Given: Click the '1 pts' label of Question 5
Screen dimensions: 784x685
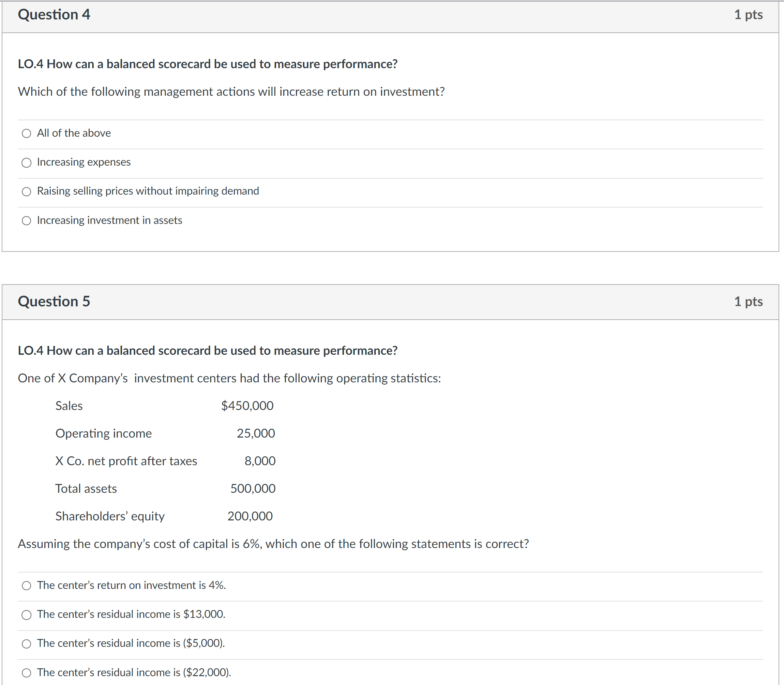Looking at the screenshot, I should (748, 302).
